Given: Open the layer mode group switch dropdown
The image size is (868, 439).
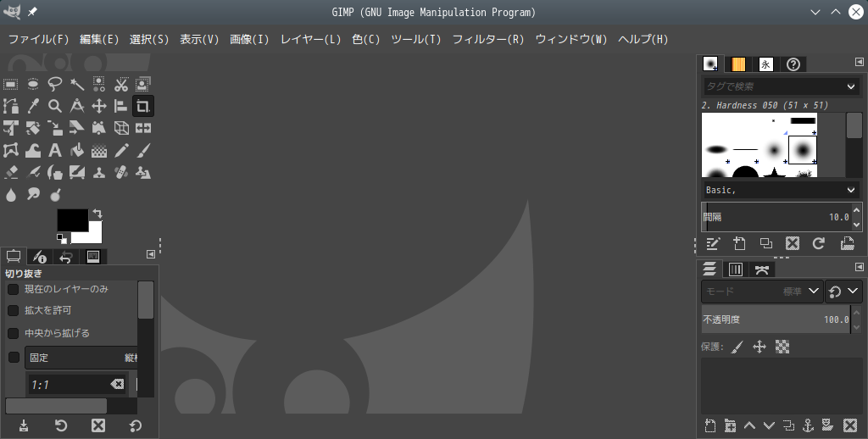Looking at the screenshot, I should click(x=843, y=292).
